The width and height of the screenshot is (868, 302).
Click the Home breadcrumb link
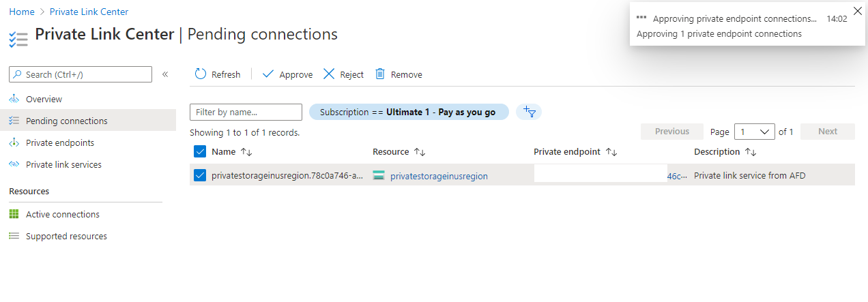22,12
